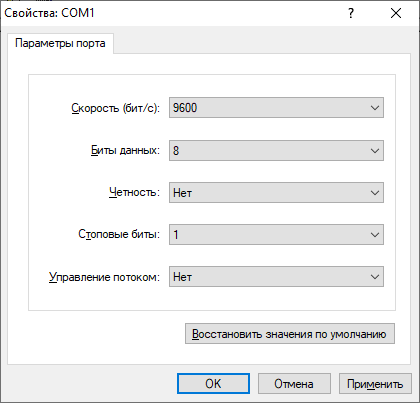Select the Параметры порта tab

[60, 43]
